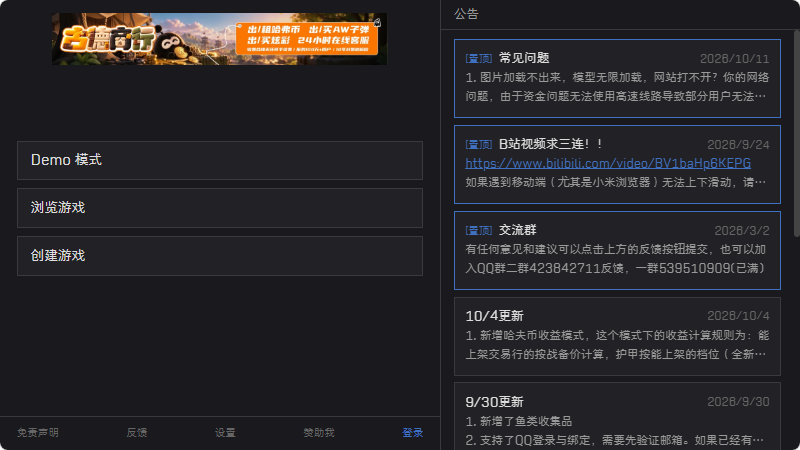800x450 pixels.
Task: Follow the bilibili.com video link
Action: point(608,163)
